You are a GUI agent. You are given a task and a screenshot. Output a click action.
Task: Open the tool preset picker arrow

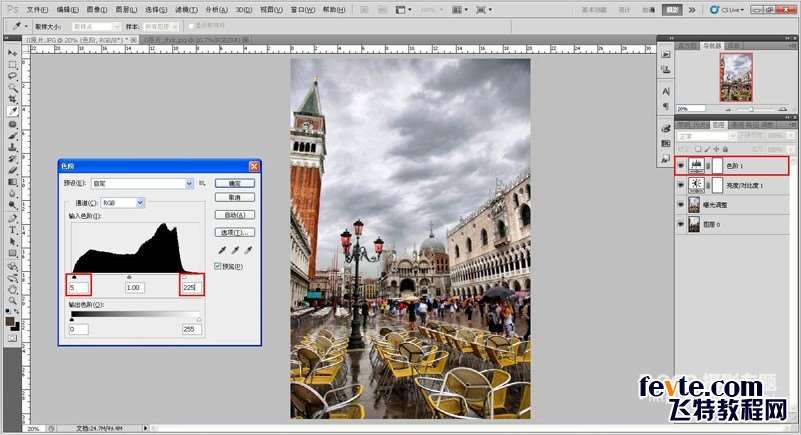(26, 26)
